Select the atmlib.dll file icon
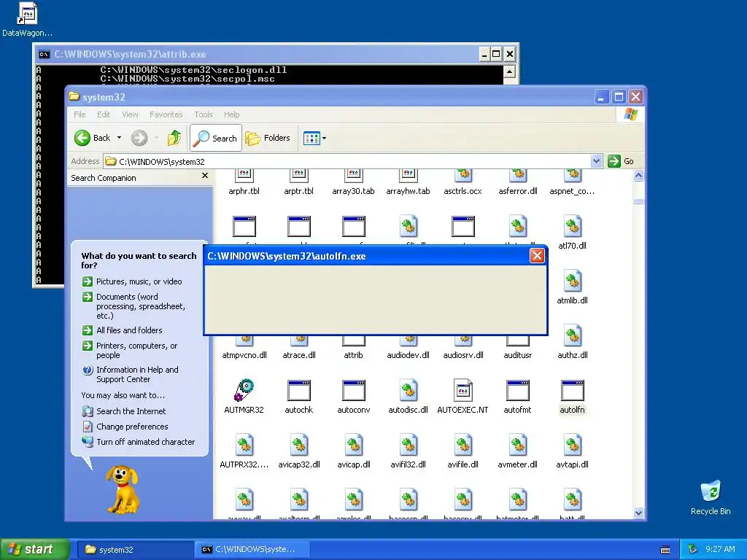Image resolution: width=747 pixels, height=560 pixels. pyautogui.click(x=572, y=281)
